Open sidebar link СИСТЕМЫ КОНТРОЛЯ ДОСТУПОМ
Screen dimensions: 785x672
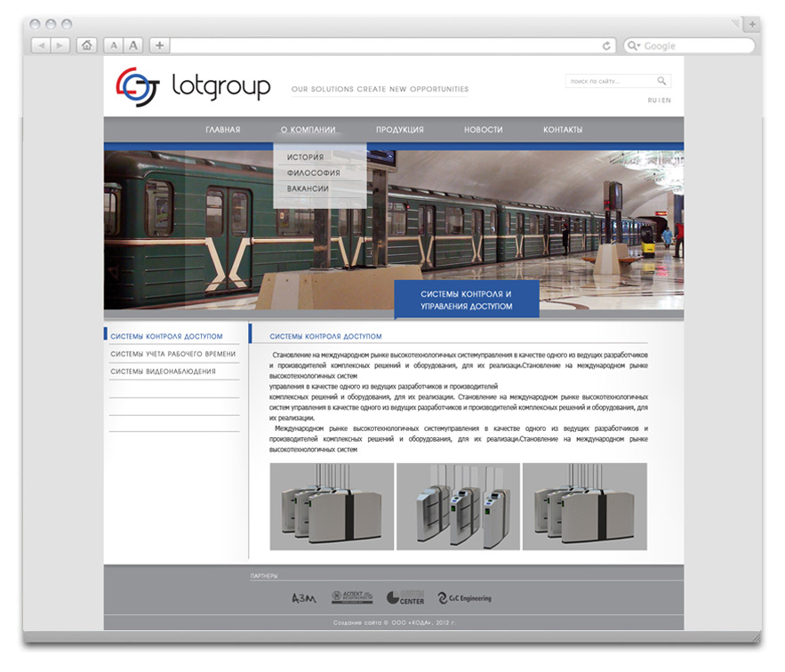[166, 337]
